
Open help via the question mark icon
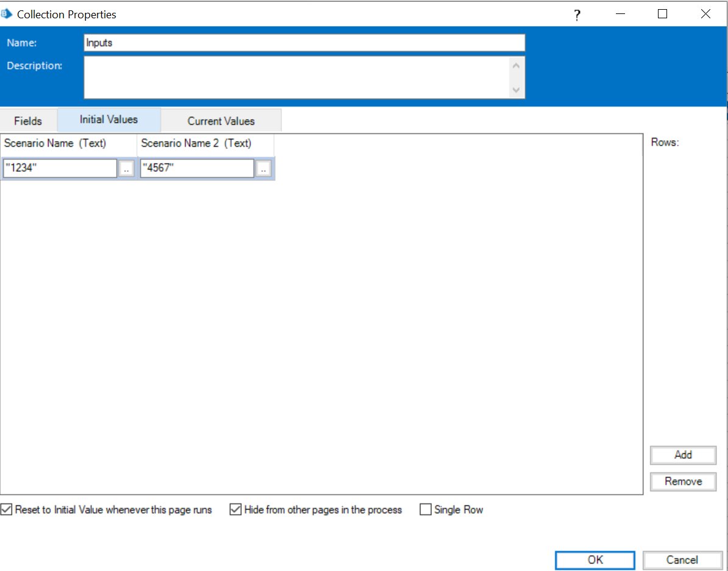click(x=576, y=15)
